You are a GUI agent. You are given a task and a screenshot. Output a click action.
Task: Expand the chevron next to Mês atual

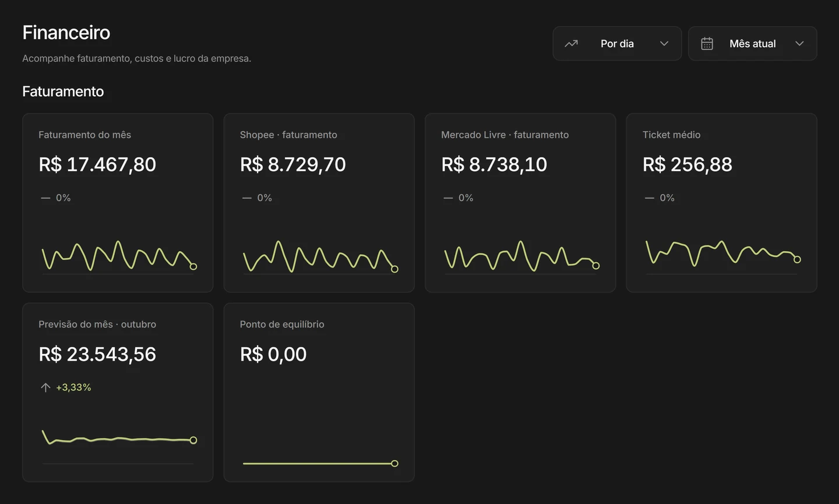tap(799, 44)
